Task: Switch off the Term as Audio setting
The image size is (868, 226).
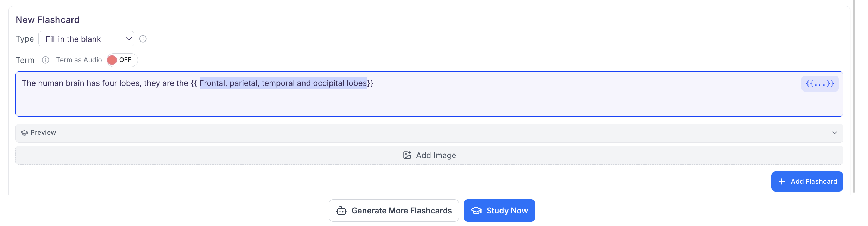Action: 121,60
